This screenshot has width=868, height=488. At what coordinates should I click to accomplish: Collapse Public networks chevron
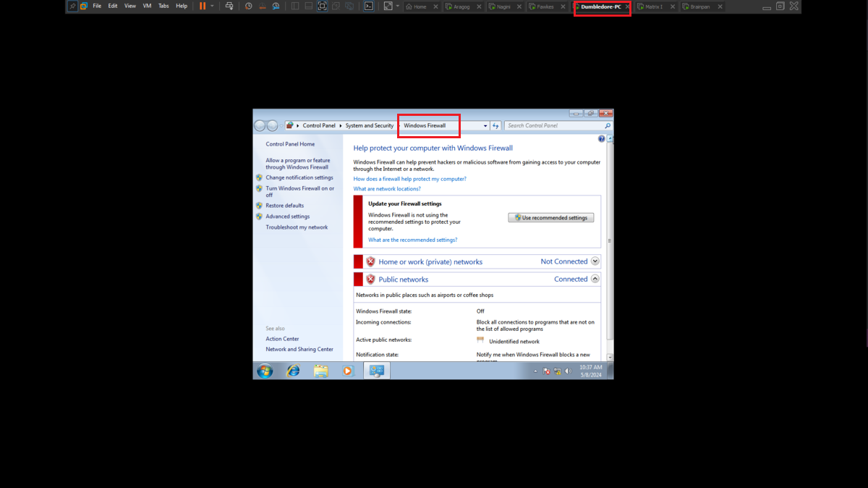coord(595,279)
